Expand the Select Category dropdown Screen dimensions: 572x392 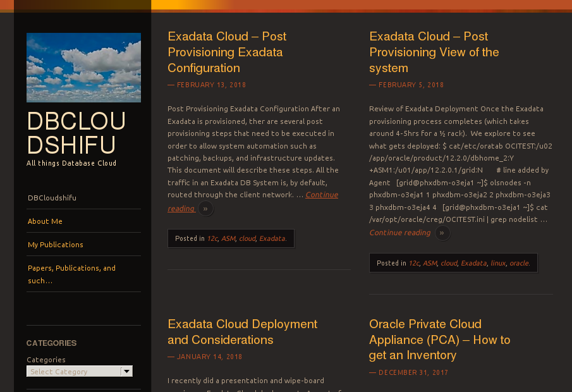point(75,372)
